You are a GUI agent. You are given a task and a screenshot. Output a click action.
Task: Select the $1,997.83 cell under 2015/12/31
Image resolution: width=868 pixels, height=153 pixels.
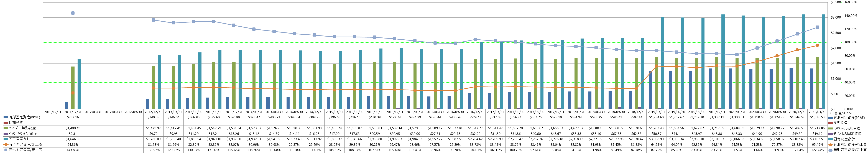[395, 139]
